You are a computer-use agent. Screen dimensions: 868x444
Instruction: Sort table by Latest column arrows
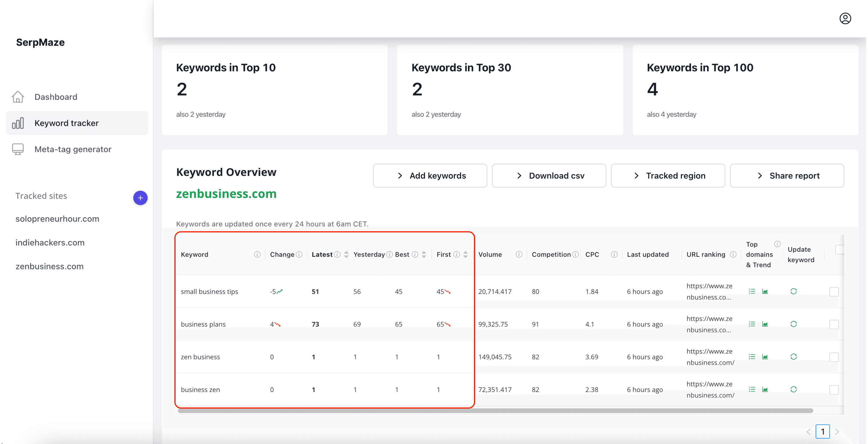coord(346,254)
